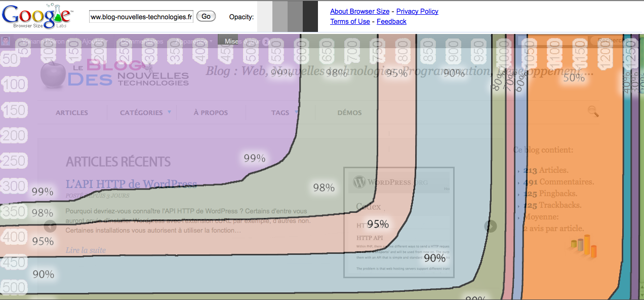Select the lightest opacity swatch
The image size is (644, 300).
tap(264, 16)
